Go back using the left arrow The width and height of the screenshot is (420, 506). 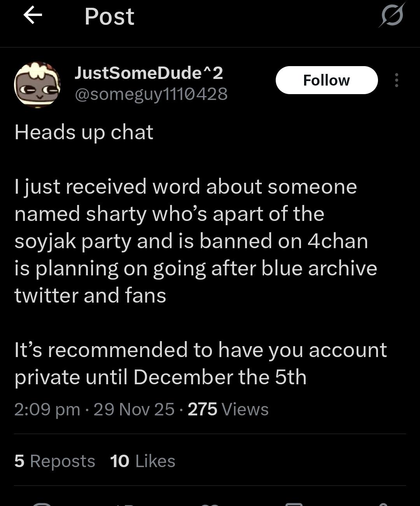pos(33,16)
